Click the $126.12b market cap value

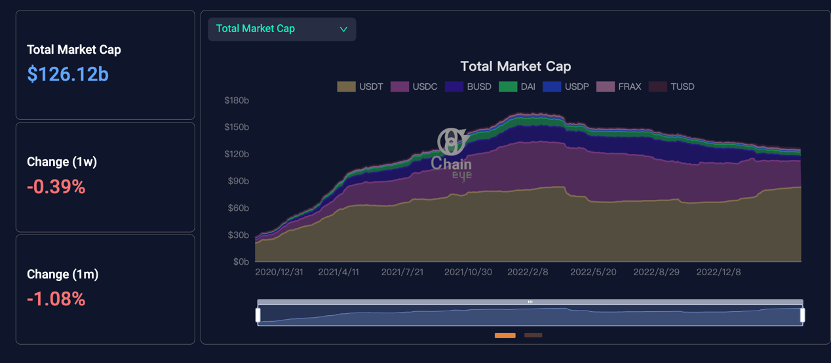(x=68, y=75)
